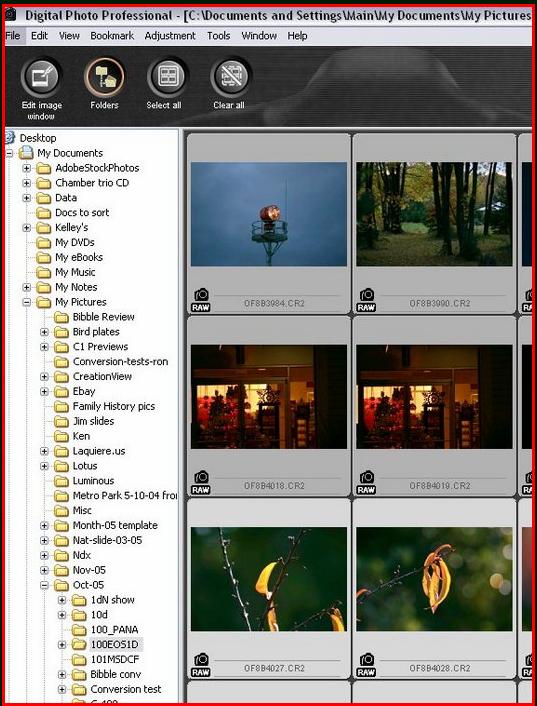Viewport: 537px width, 706px height.
Task: Select the 101MSDCF folder
Action: (x=115, y=660)
